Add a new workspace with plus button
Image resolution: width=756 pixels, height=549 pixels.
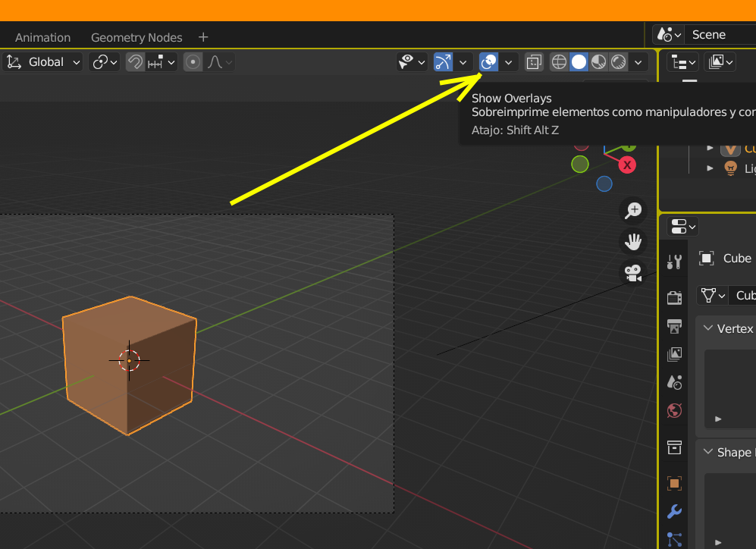203,37
